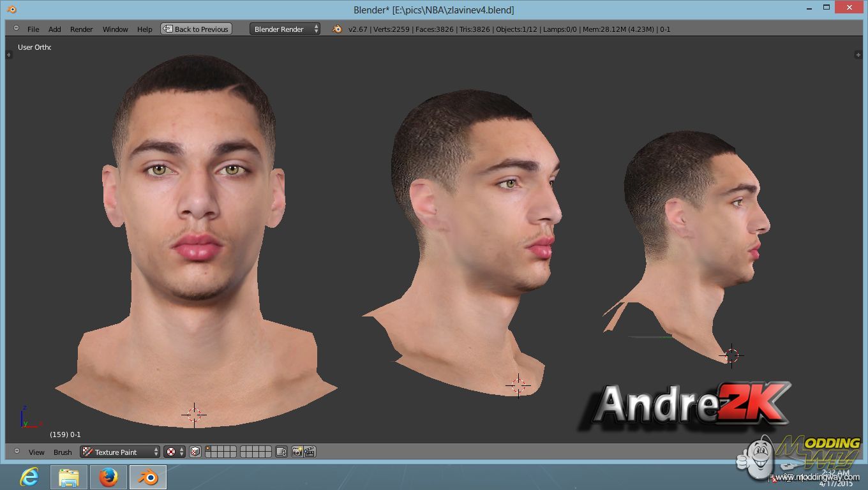
Task: Open the File menu
Action: click(x=33, y=29)
